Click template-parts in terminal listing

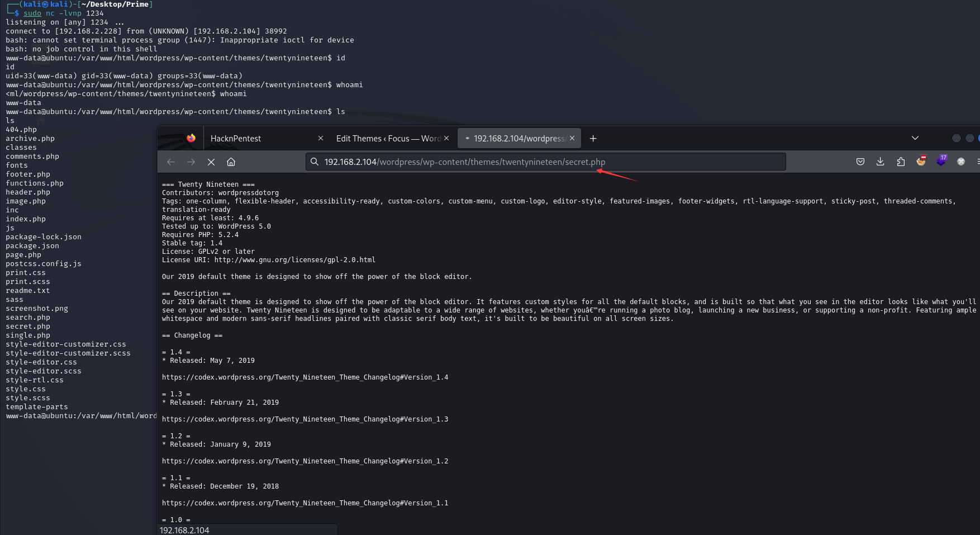click(37, 407)
